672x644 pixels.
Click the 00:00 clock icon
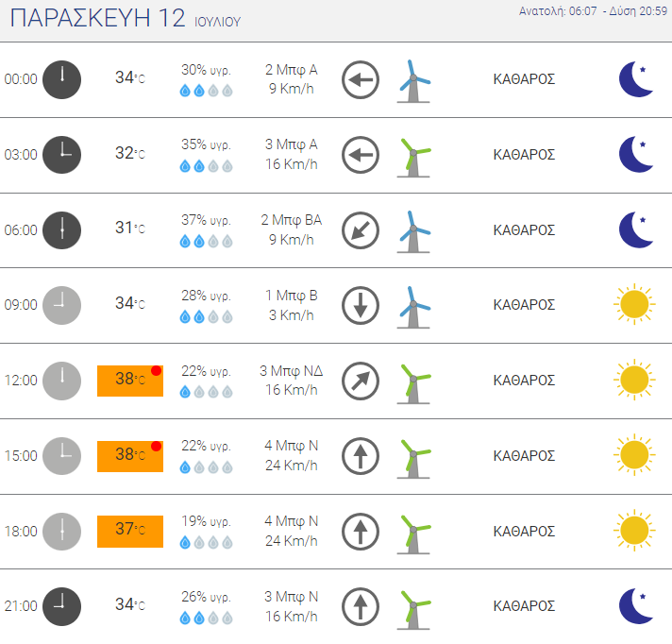tap(61, 79)
